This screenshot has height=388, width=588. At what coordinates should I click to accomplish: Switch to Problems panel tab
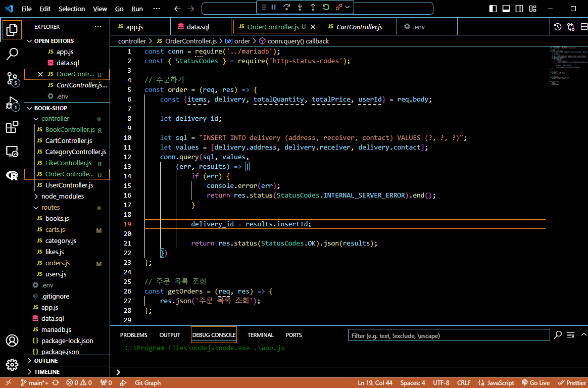133,335
